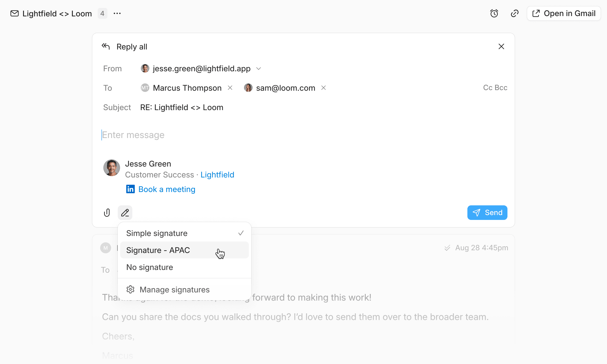The image size is (607, 364).
Task: Click the mail envelope icon beside Lightfield <> Loom
Action: click(15, 13)
